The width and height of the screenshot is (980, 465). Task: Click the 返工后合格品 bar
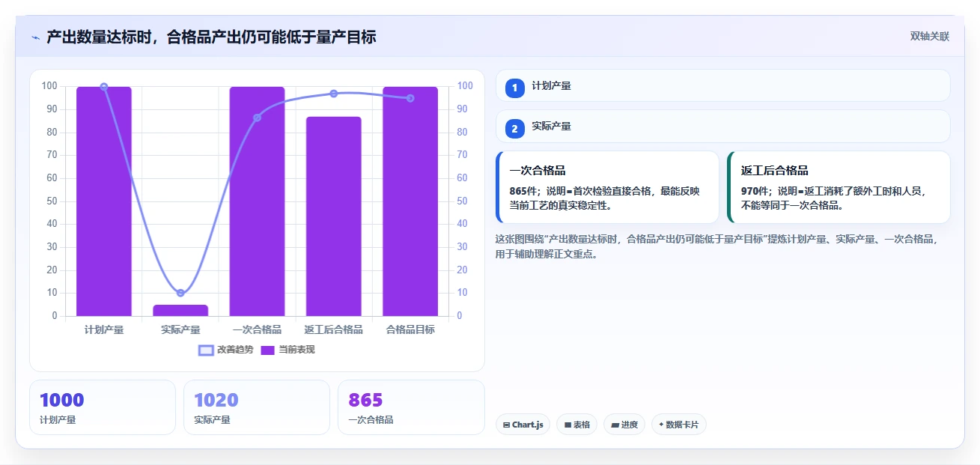pyautogui.click(x=334, y=216)
